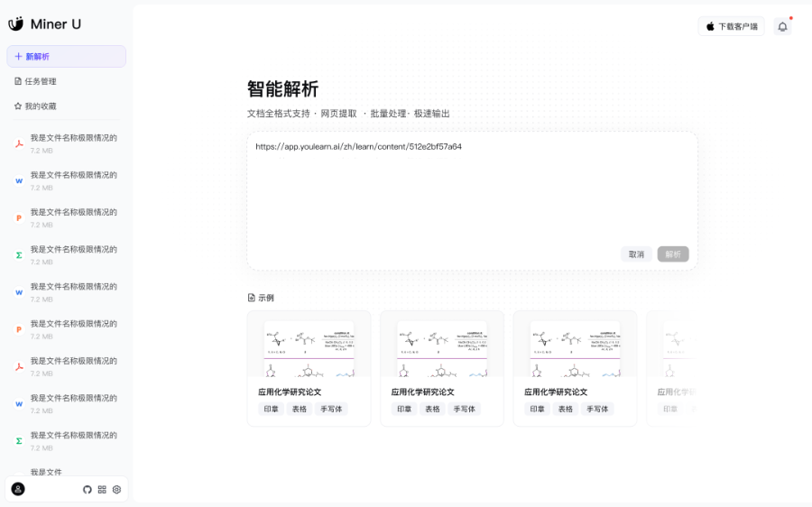Open settings via the gear icon

tap(116, 489)
